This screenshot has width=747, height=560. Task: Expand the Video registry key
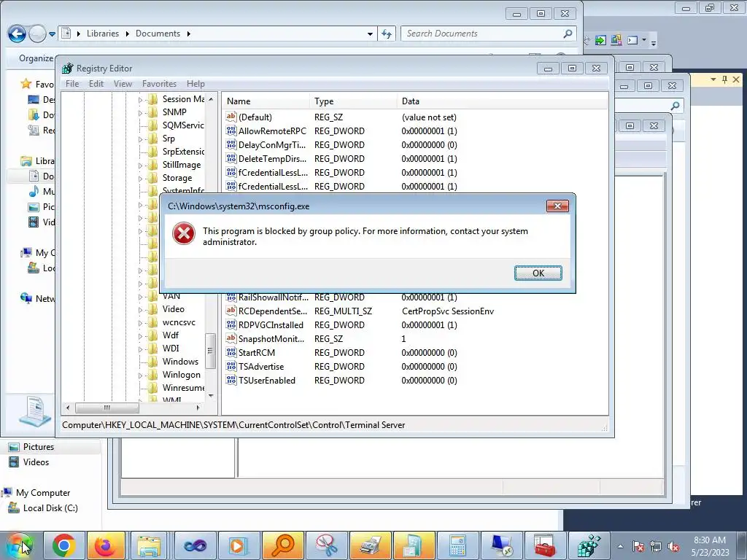(x=140, y=310)
